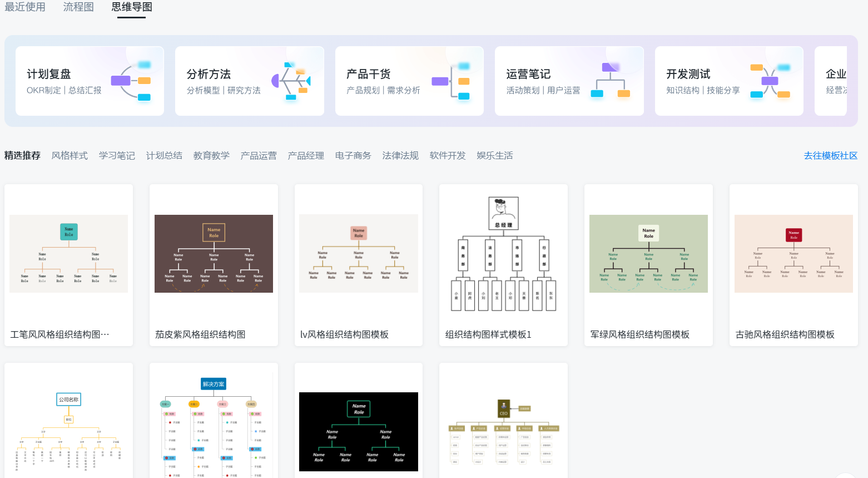Viewport: 868px width, 478px height.
Task: Switch to the 最近使用 tab
Action: [25, 7]
